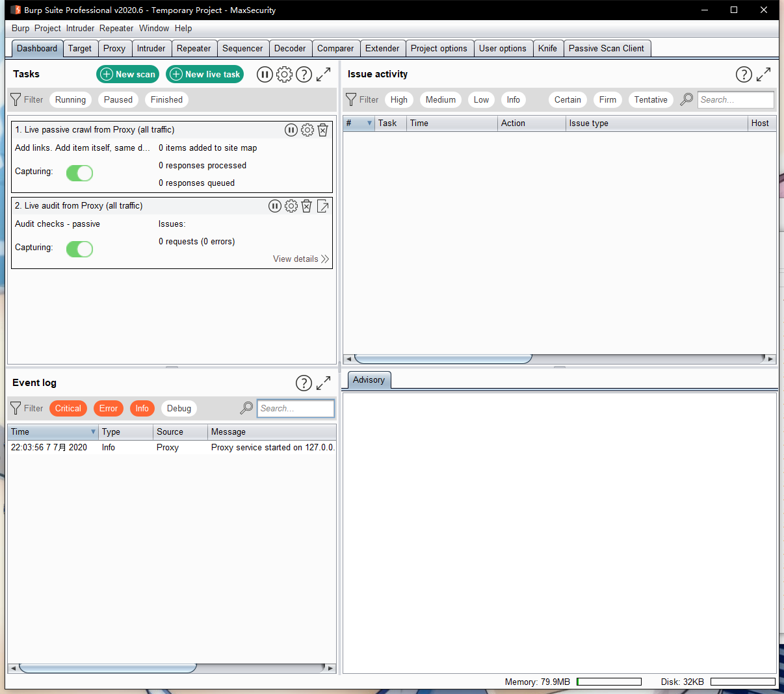Click the Event log search magnifier icon
This screenshot has width=784, height=694.
point(246,408)
